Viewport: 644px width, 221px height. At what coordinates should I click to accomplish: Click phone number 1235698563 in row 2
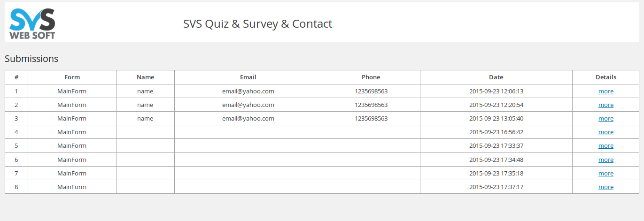pos(371,105)
